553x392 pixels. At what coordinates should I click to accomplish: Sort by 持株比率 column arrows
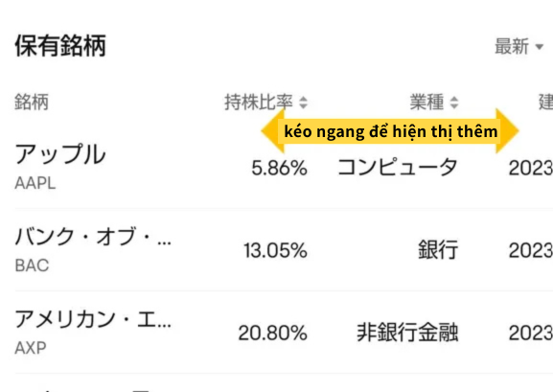tap(303, 103)
